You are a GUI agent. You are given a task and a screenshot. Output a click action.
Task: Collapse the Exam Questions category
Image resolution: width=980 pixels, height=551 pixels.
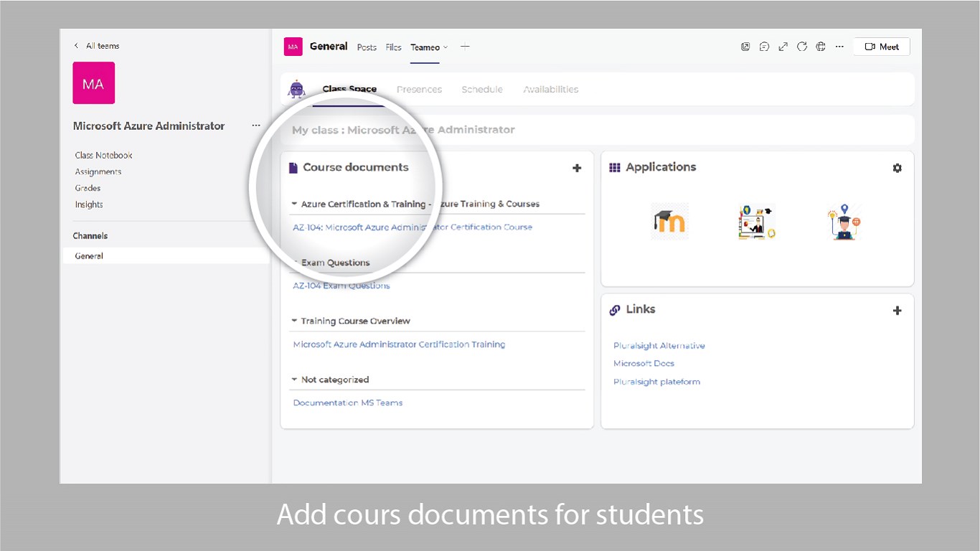[294, 263]
